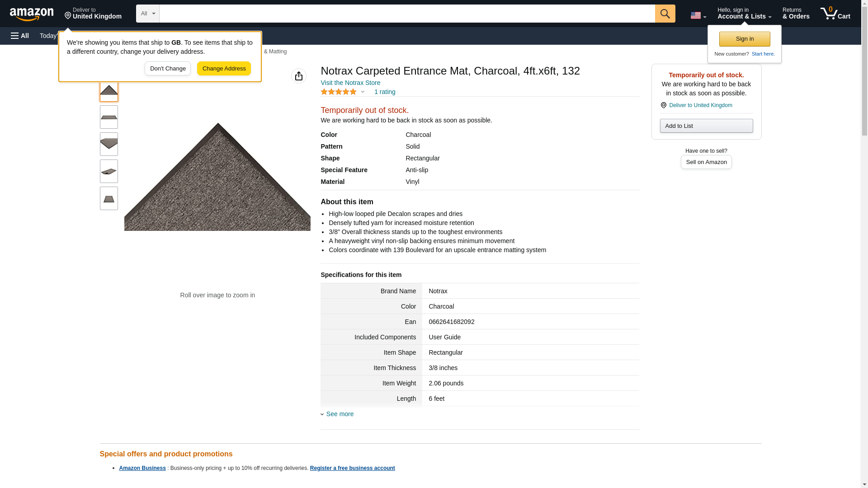
Task: Open the share product icon
Action: tap(298, 76)
